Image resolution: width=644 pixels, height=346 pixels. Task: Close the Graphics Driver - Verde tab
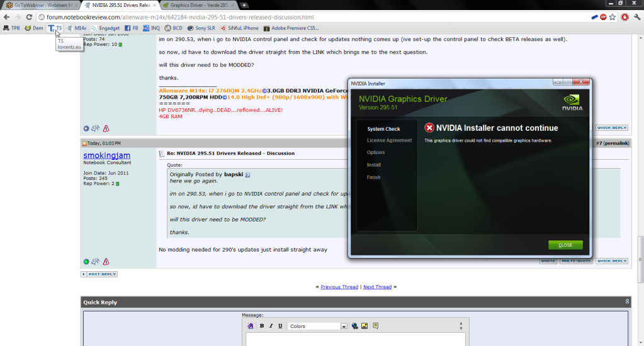point(232,5)
